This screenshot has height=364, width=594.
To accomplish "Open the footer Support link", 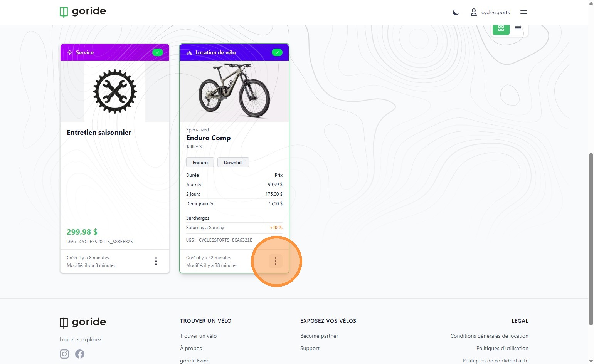I will point(310,348).
